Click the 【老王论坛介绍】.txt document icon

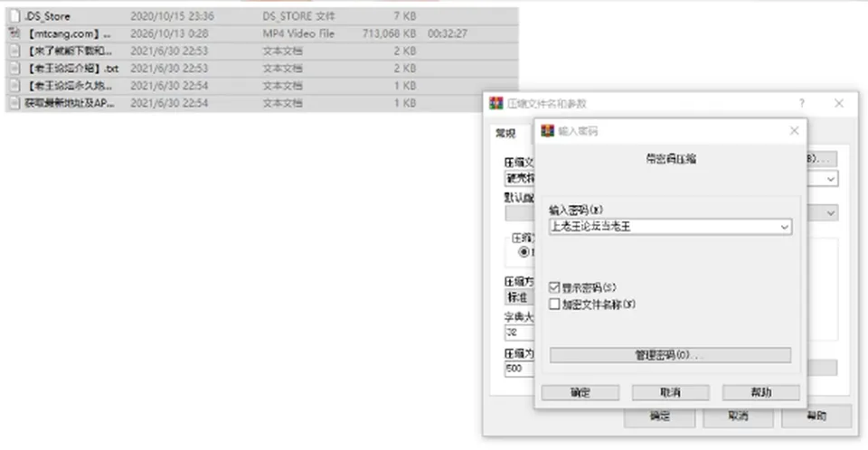coord(15,68)
